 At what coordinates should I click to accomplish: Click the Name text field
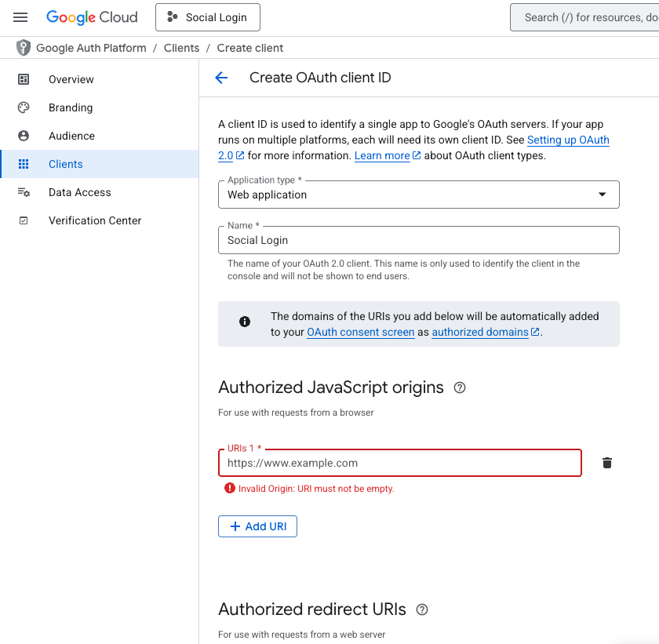419,241
